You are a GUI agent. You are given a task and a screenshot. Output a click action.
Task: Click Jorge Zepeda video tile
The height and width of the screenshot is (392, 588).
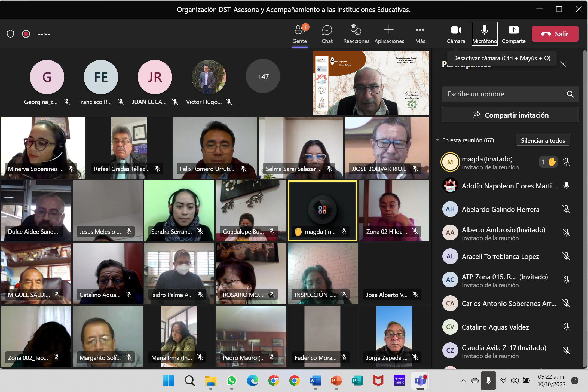click(x=394, y=336)
